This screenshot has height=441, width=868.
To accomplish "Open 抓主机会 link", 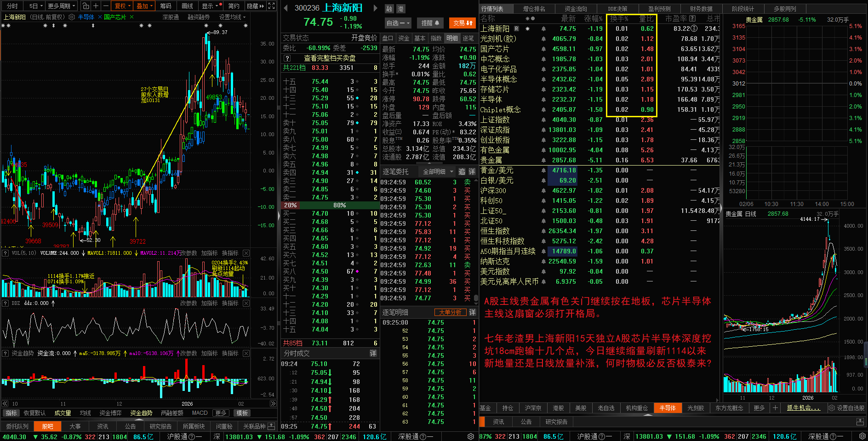I will pos(803,408).
